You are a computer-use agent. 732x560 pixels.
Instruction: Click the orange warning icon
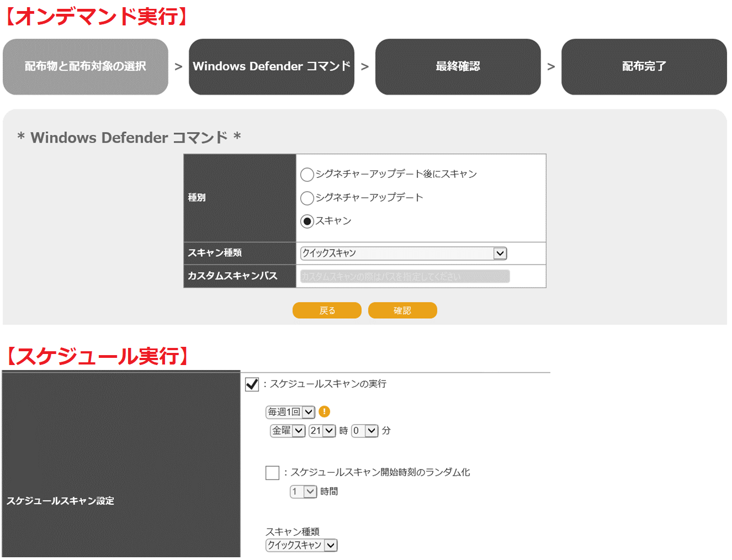point(325,411)
